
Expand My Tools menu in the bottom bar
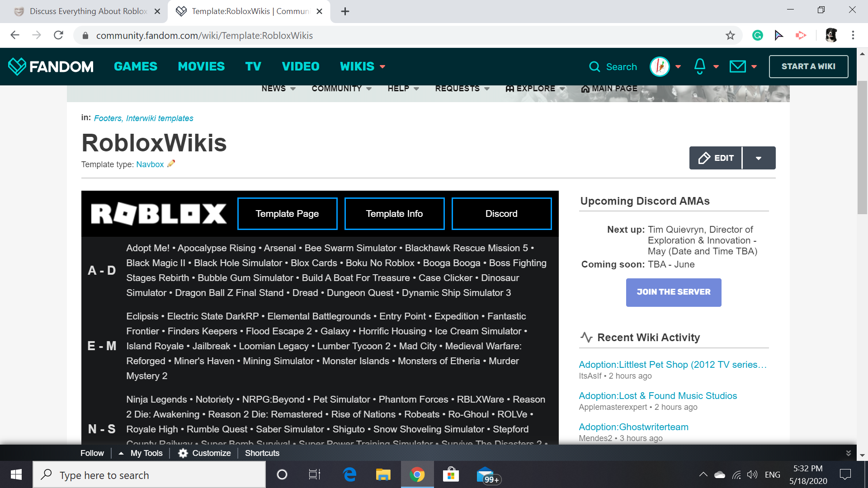(x=141, y=453)
